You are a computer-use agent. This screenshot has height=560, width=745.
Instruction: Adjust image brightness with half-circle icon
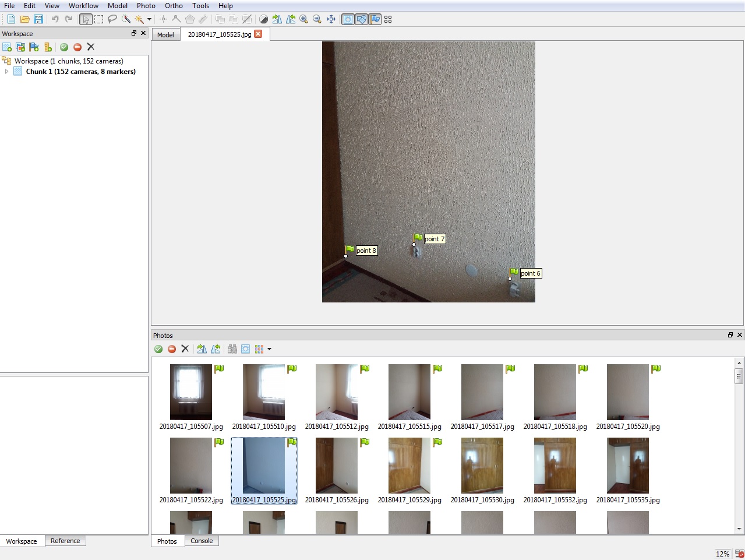pos(264,19)
